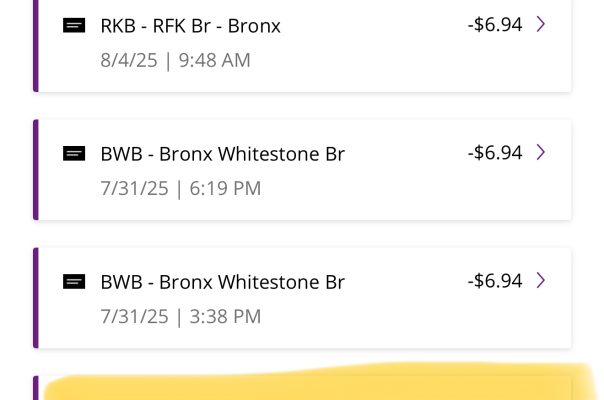Select the "RKB - RFK Br - Bronx" title
604x400 pixels.
pyautogui.click(x=190, y=26)
